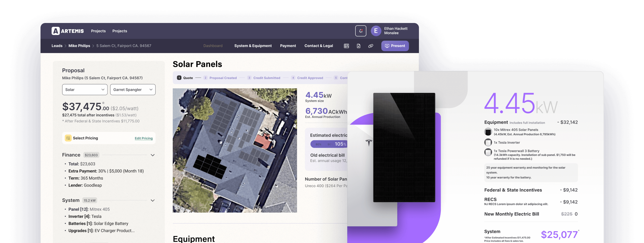Click the Tesla Inverter icon
Viewport: 644px width, 243px height.
point(488,142)
